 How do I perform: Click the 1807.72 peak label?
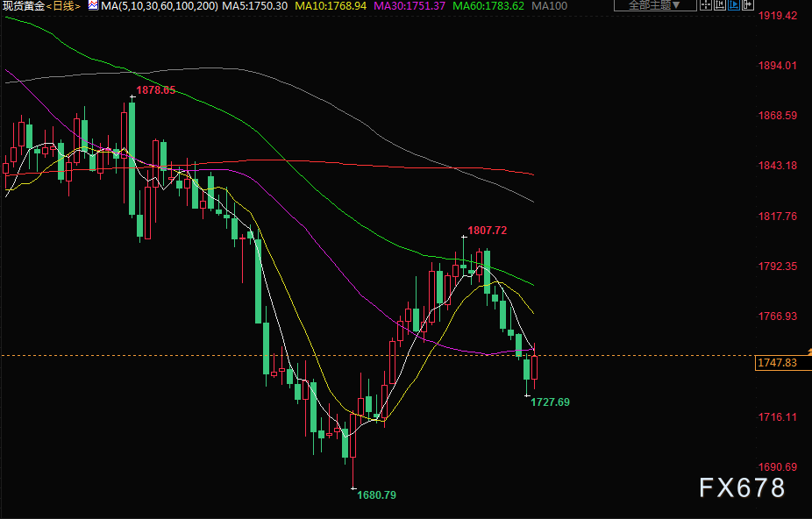click(488, 231)
